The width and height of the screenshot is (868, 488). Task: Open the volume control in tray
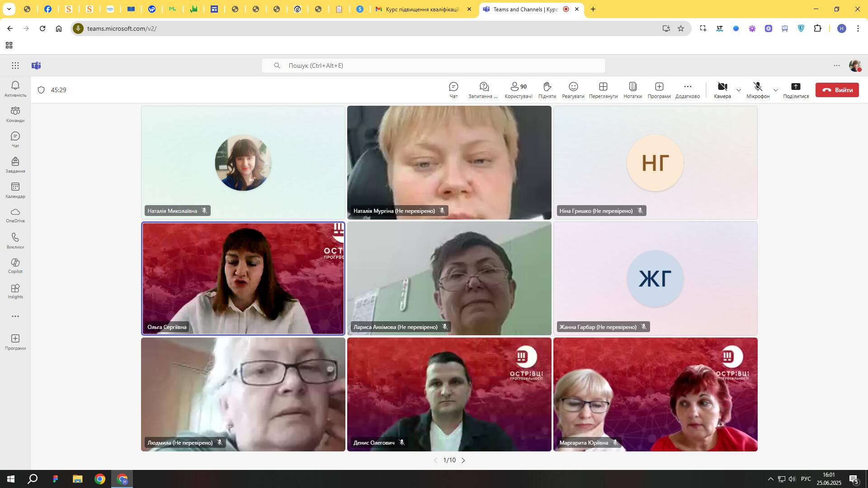click(792, 479)
